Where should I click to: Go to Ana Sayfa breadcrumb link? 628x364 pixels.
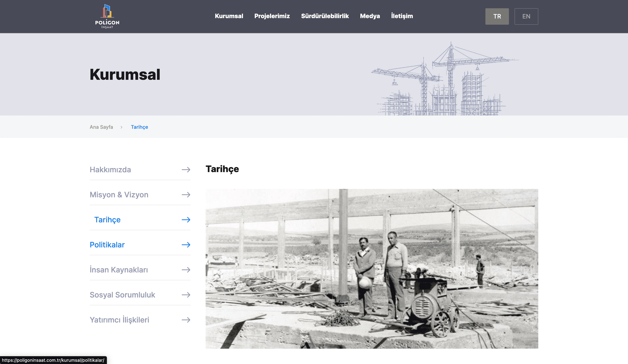[101, 127]
